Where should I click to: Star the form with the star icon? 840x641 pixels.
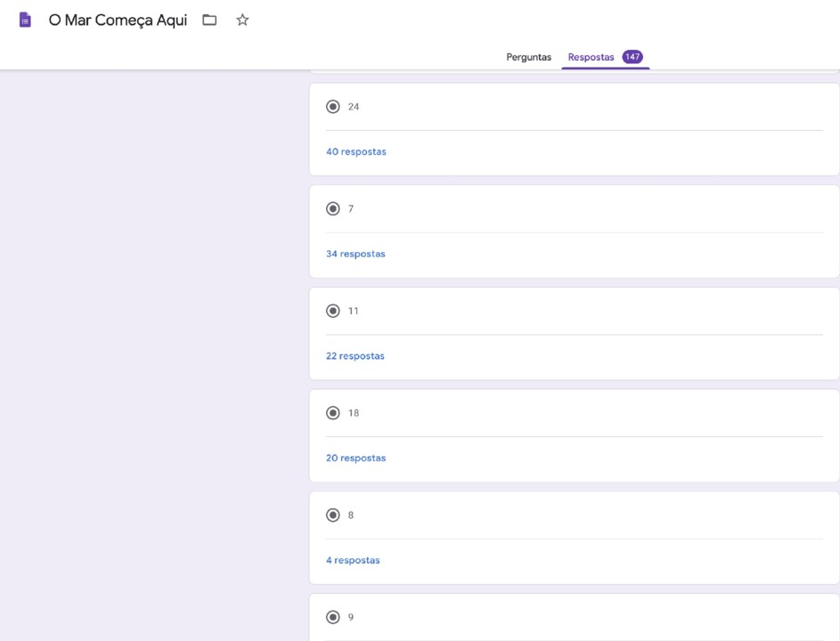(242, 20)
